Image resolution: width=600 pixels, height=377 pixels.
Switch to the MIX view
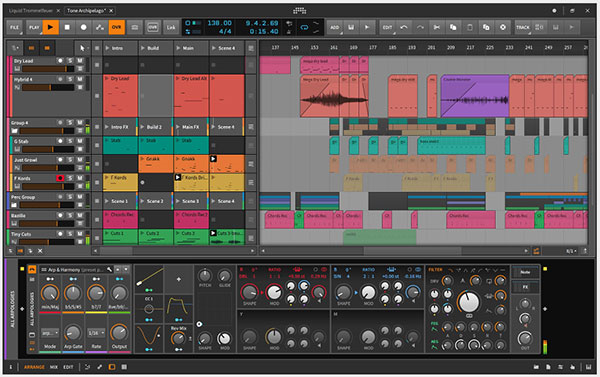tap(54, 367)
